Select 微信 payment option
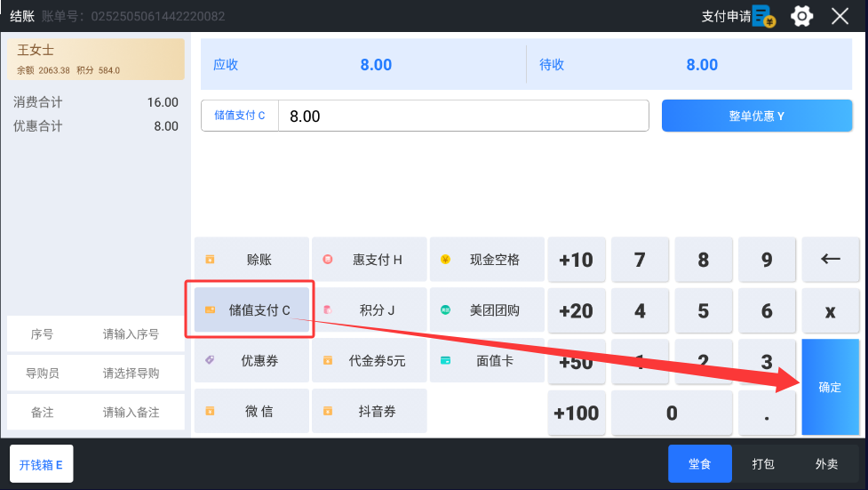The image size is (868, 490). point(251,411)
